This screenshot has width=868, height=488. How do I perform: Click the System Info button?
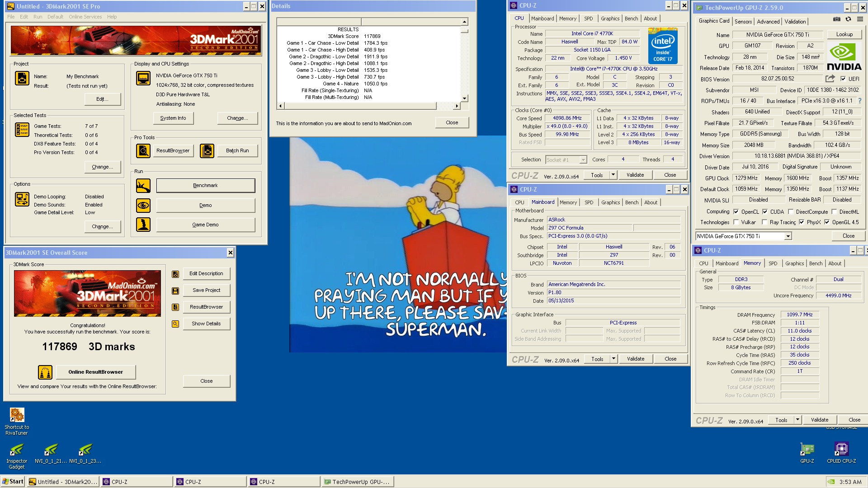tap(173, 118)
